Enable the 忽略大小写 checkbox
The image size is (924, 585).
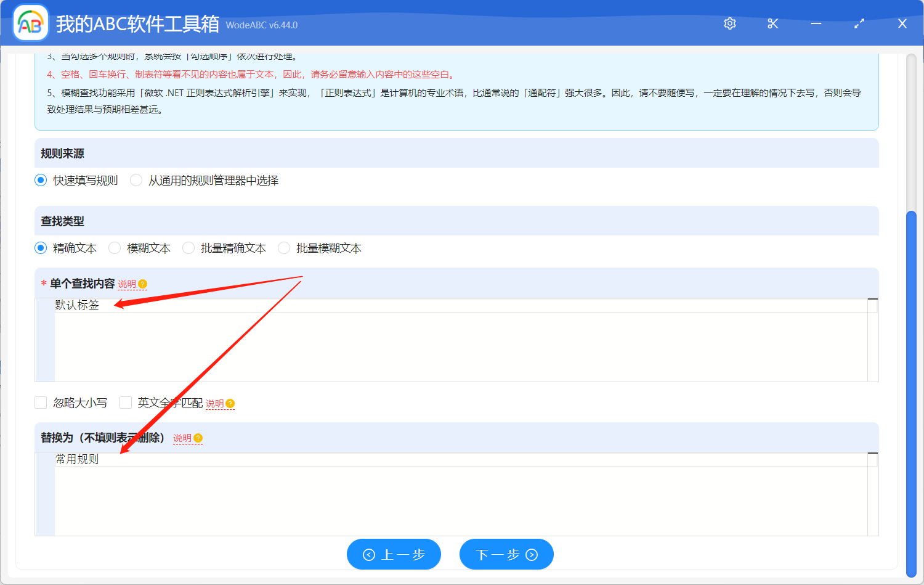click(41, 402)
